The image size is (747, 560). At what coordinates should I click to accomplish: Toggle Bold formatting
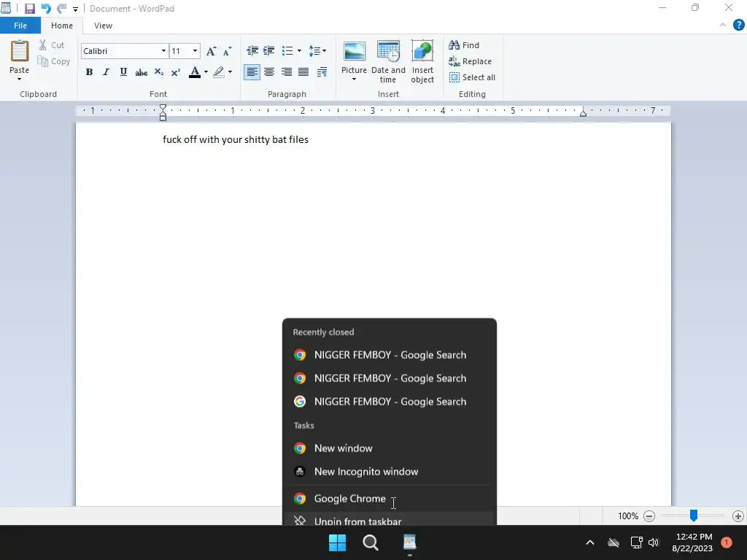tap(89, 72)
